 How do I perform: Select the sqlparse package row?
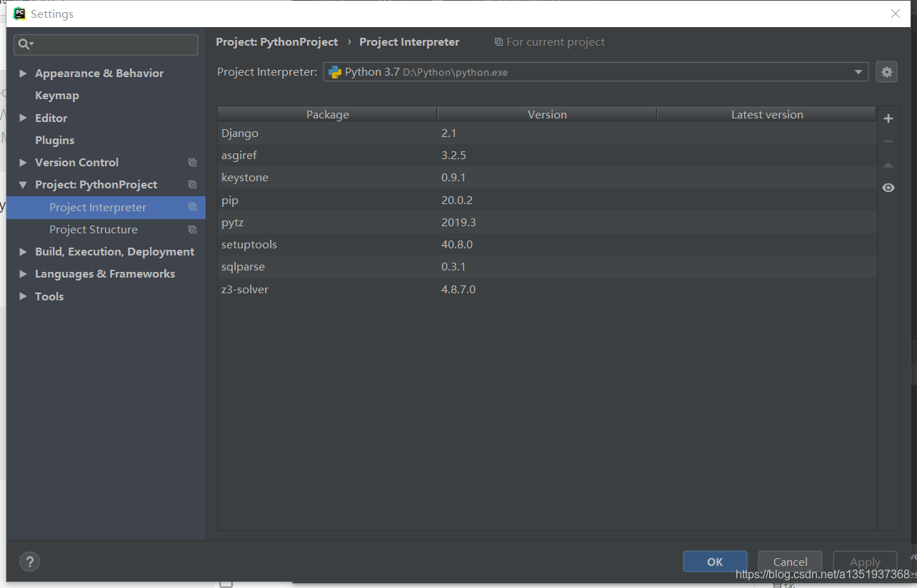pos(547,267)
